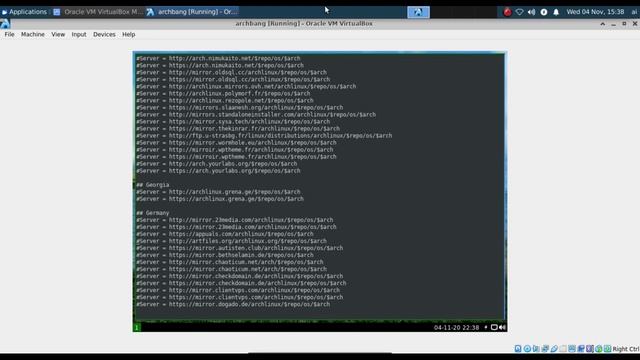Click the clock showing Wed 04 Nov, 15:38
This screenshot has width=640, height=360.
tap(595, 12)
